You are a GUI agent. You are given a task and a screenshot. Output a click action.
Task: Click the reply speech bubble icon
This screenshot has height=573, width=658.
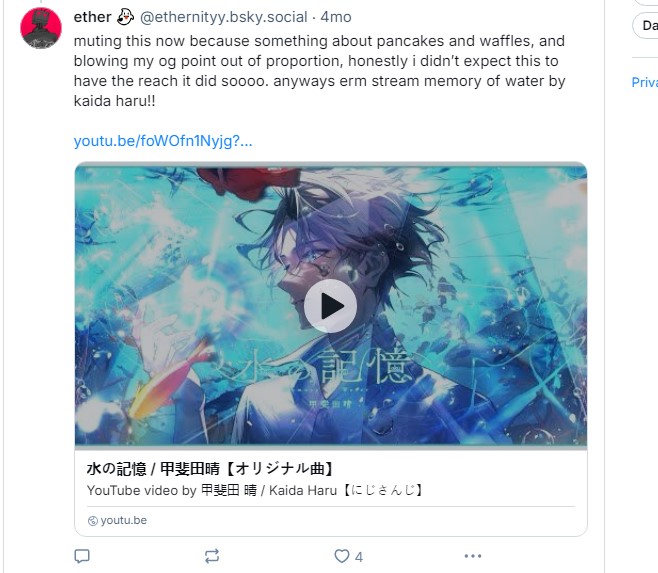[82, 556]
